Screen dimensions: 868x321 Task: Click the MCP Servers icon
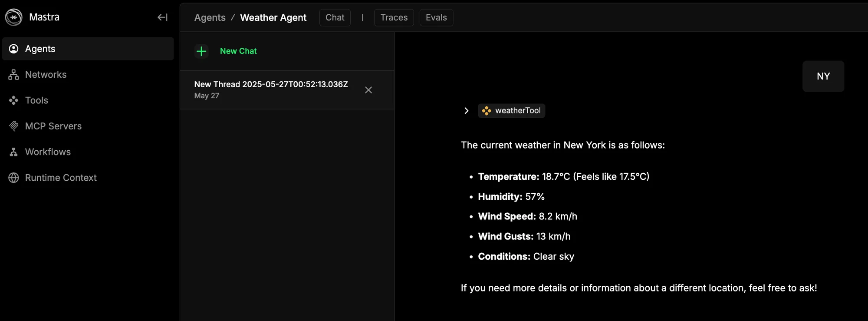pyautogui.click(x=13, y=126)
